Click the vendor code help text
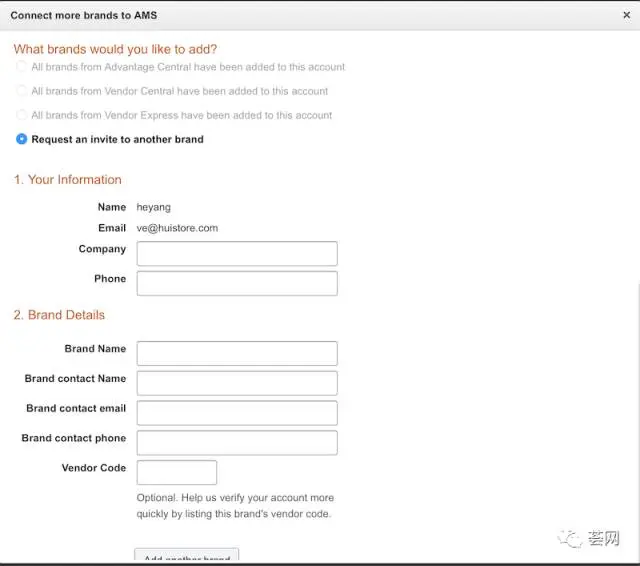The height and width of the screenshot is (566, 640). click(x=235, y=506)
